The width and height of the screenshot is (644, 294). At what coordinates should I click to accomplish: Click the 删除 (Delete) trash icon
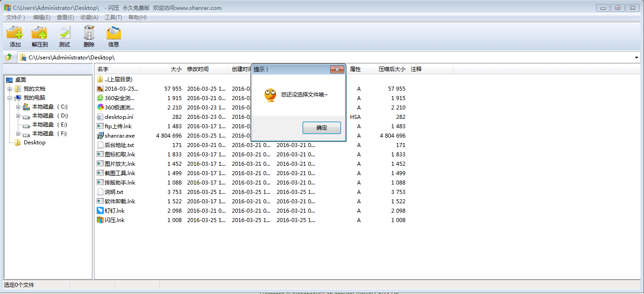[89, 33]
